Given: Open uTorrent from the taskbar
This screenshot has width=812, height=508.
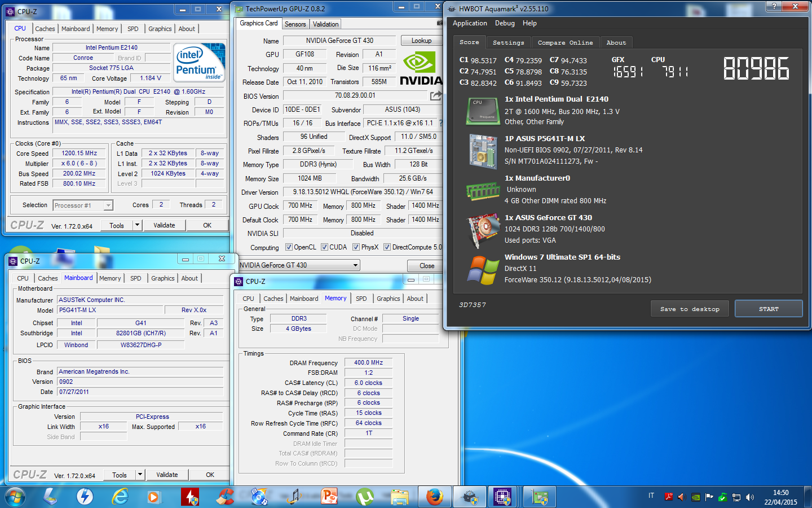Looking at the screenshot, I should [x=365, y=497].
